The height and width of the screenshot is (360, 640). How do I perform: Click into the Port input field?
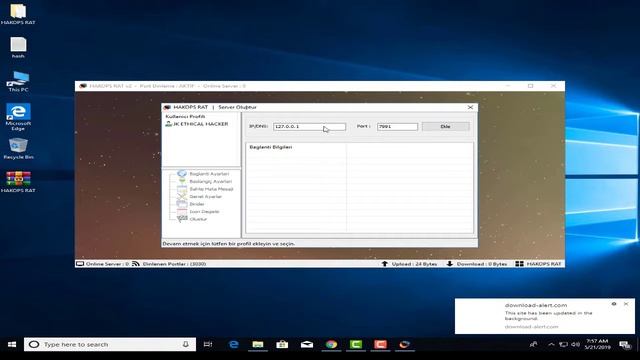397,127
